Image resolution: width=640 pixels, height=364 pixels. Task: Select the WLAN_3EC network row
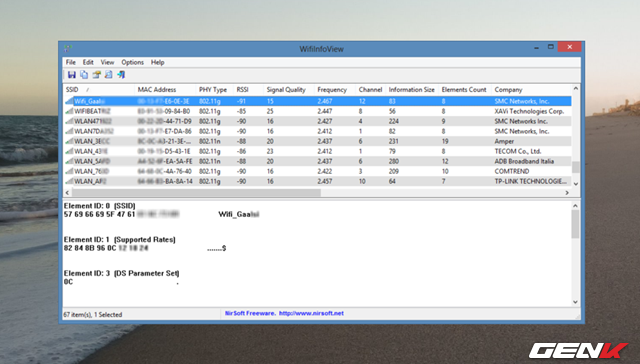(x=318, y=141)
